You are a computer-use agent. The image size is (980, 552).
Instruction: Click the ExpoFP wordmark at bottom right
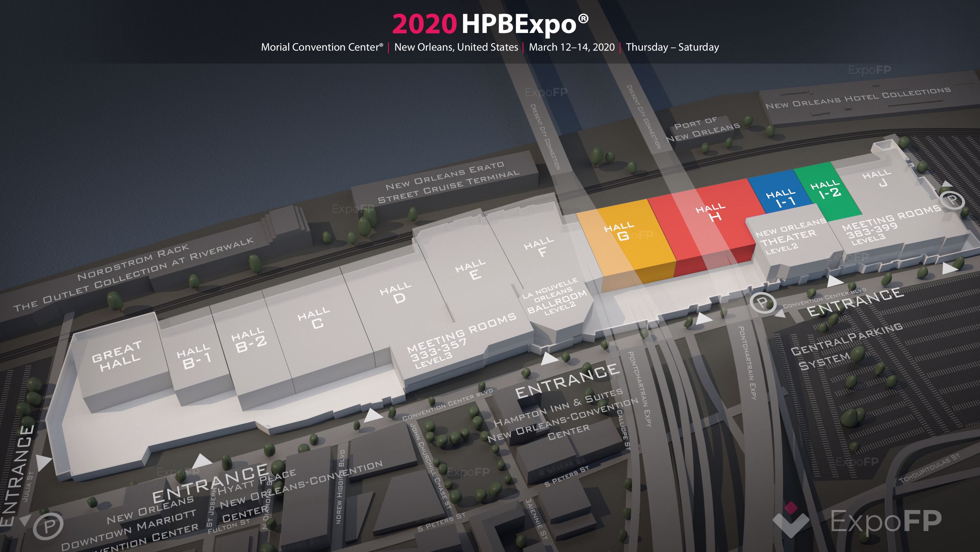click(886, 521)
